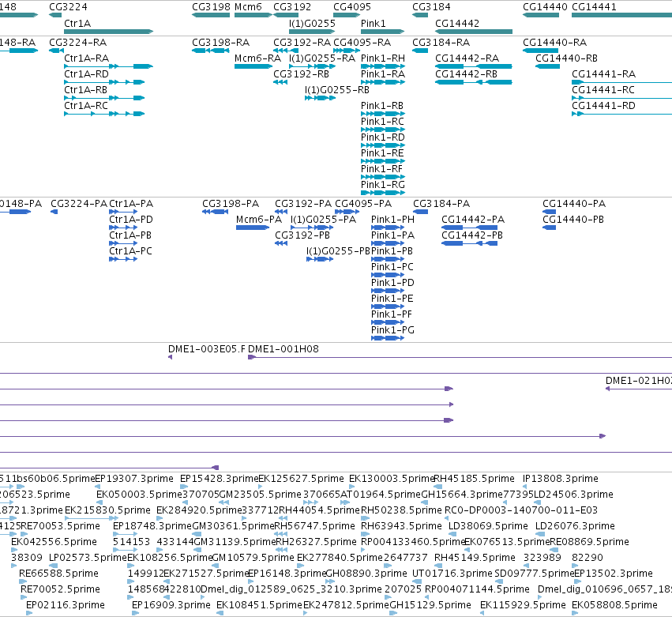The width and height of the screenshot is (672, 617).
Task: Click the CG14442-RB transcript label
Action: [466, 74]
